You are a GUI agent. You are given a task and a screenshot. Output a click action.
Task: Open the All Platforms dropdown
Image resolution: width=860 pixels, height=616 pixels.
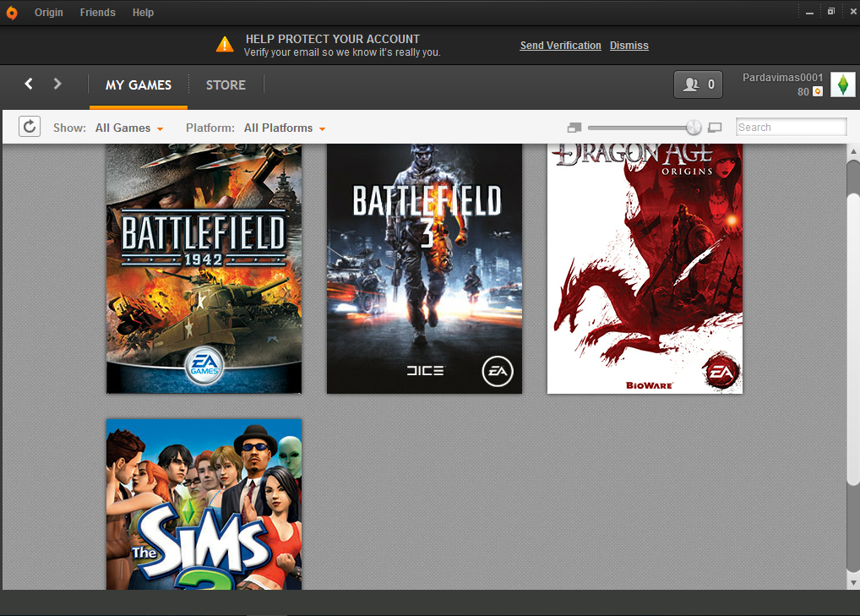pos(285,128)
